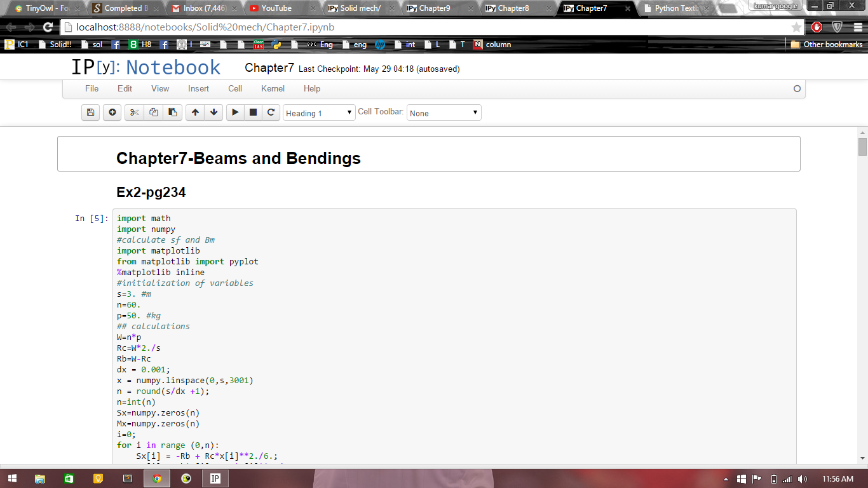Click the IPython Notebook logo
Screen dimensions: 868x488
click(146, 67)
